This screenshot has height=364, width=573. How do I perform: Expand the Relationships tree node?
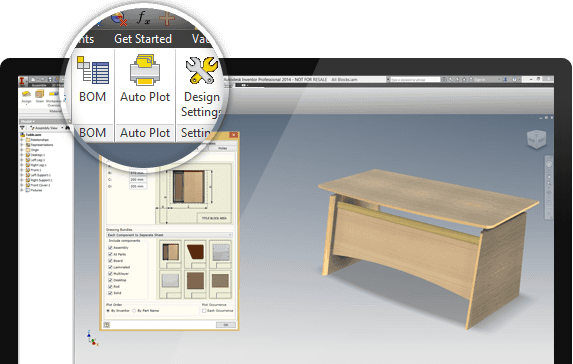coord(22,140)
